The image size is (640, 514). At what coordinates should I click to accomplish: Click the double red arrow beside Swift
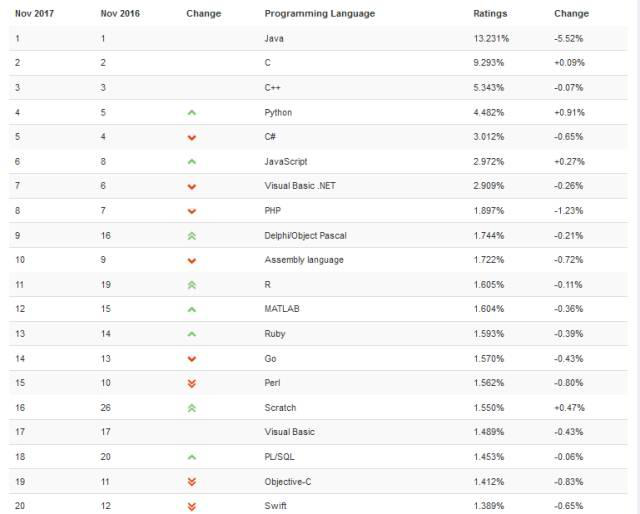[x=192, y=506]
